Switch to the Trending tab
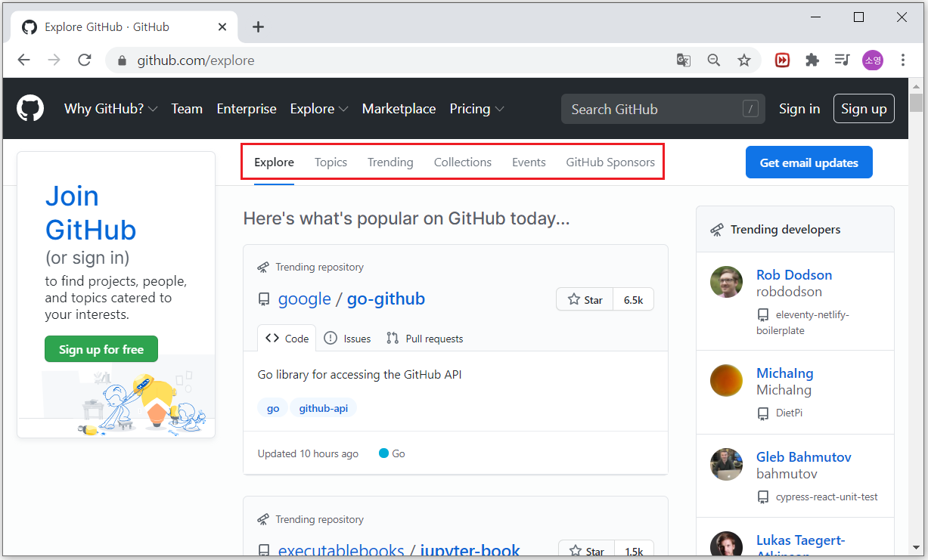The image size is (928, 560). coord(390,162)
